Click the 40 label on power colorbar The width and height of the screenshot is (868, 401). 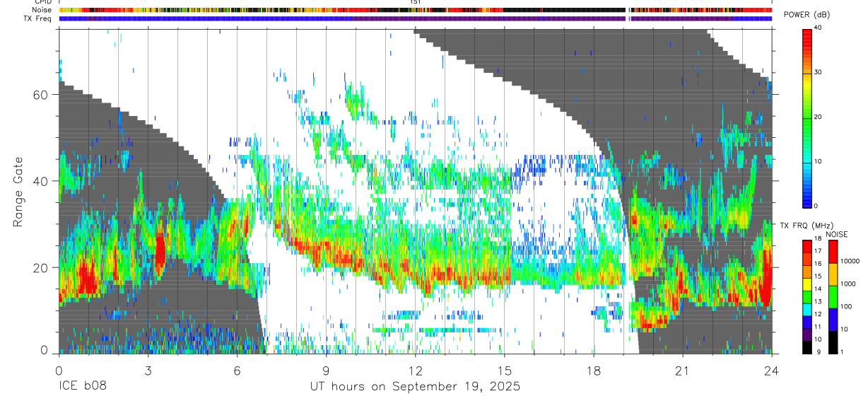[x=818, y=28]
